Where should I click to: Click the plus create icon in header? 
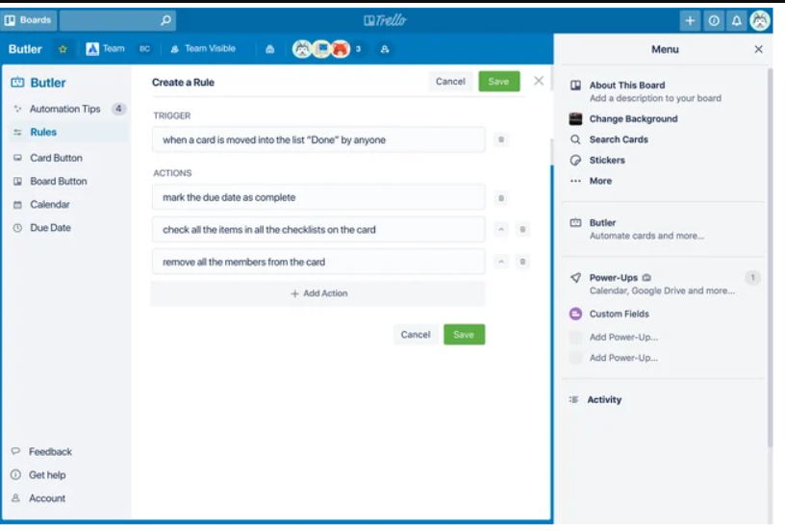[x=690, y=20]
